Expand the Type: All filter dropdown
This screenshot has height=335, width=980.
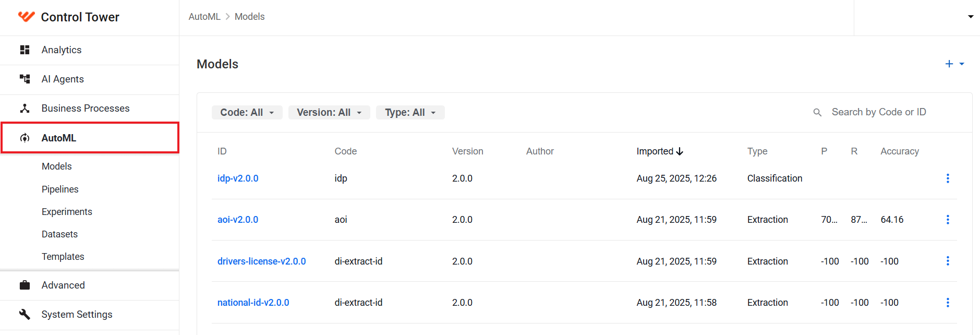point(410,113)
